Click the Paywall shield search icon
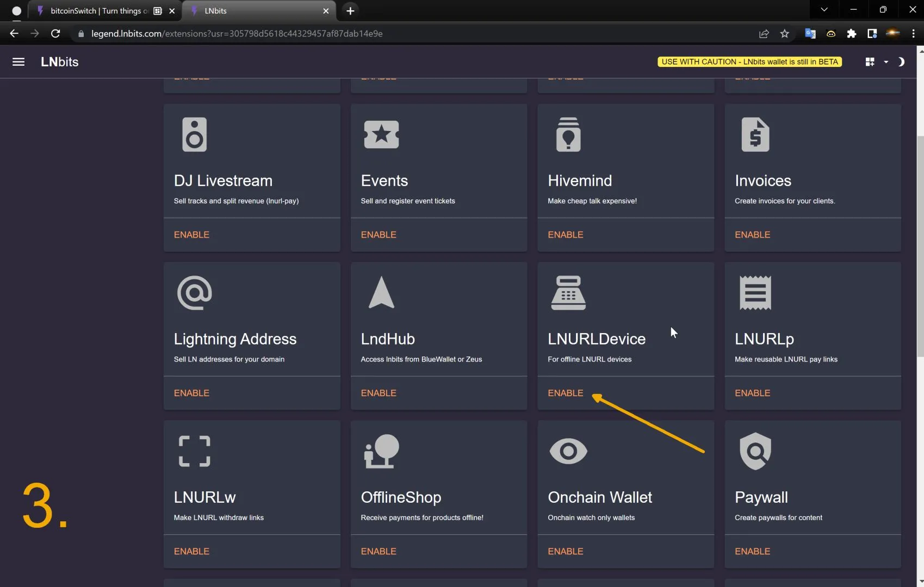Screen dimensions: 924x587 755,451
